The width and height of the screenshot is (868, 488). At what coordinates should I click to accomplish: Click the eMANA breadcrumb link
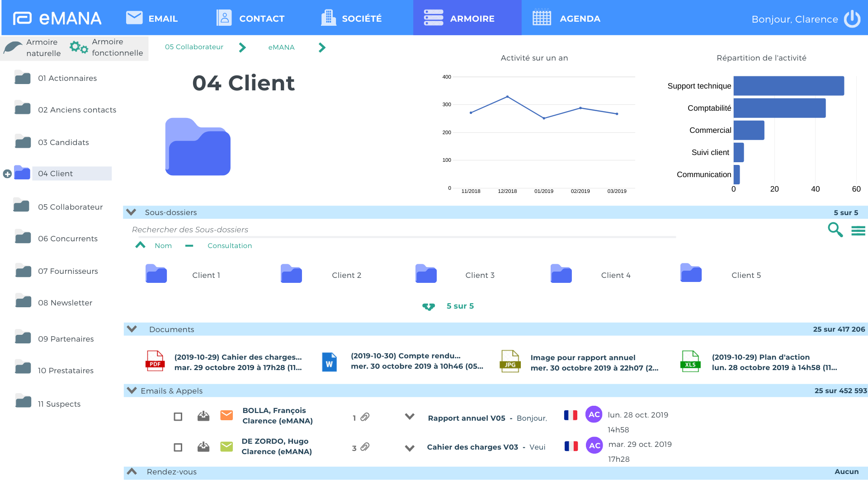click(281, 47)
